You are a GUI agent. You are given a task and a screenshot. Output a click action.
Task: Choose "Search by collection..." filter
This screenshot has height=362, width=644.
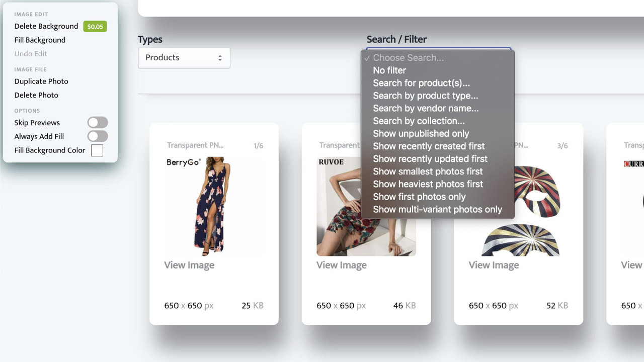pyautogui.click(x=419, y=121)
